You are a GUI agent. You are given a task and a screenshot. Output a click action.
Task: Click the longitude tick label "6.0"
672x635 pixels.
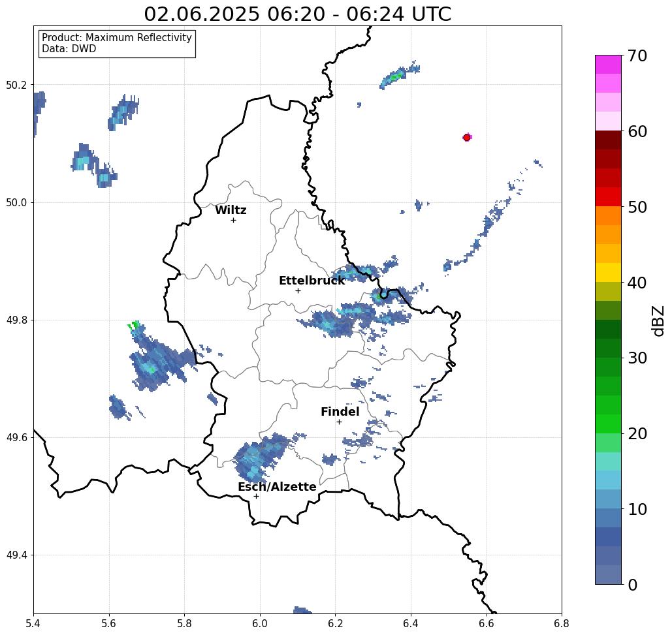260,623
